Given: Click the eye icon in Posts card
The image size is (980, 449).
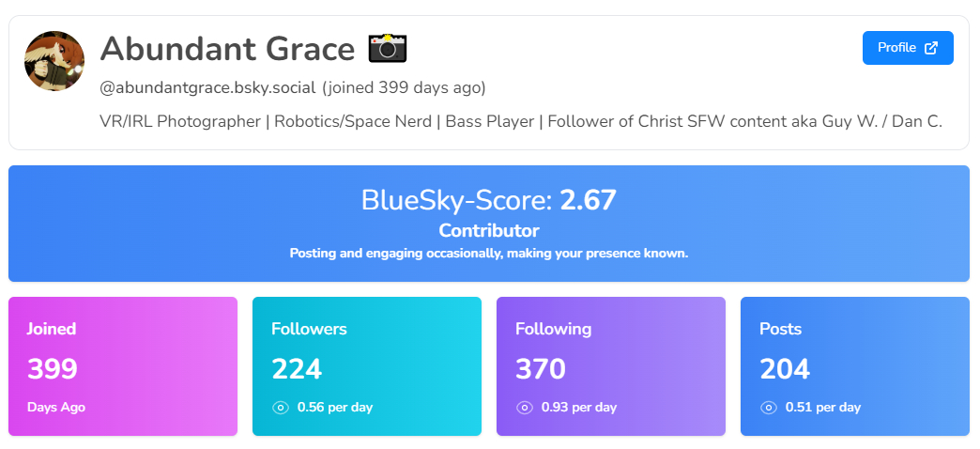Looking at the screenshot, I should (768, 408).
